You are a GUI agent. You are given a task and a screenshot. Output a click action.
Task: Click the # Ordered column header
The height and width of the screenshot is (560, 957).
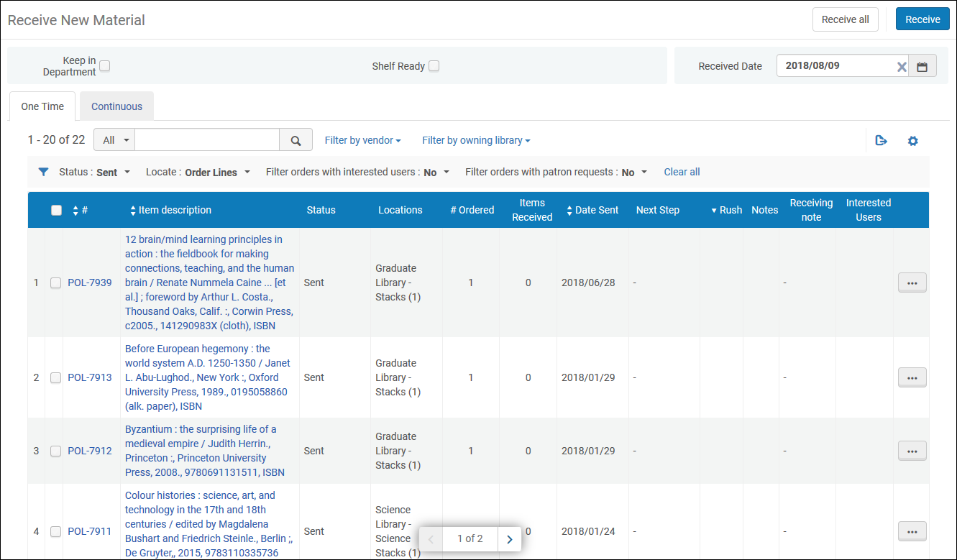(x=472, y=210)
